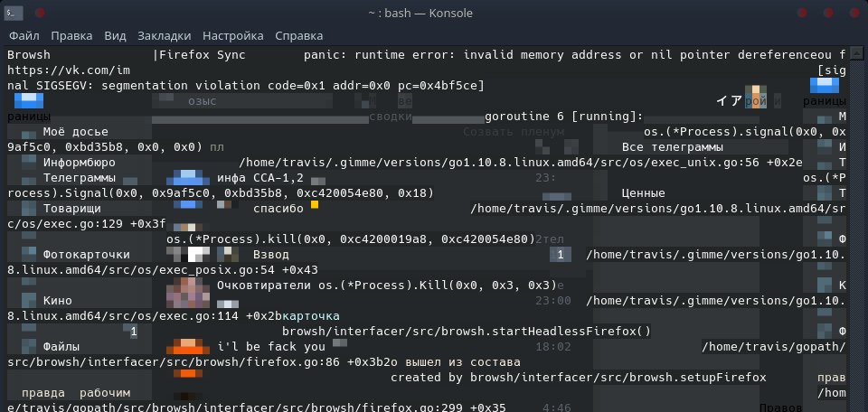Click the 23:00 timestamp

553,301
